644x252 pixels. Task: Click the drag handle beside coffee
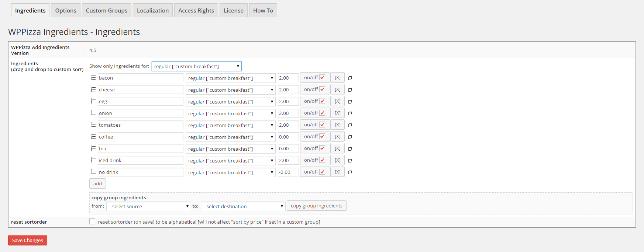93,137
